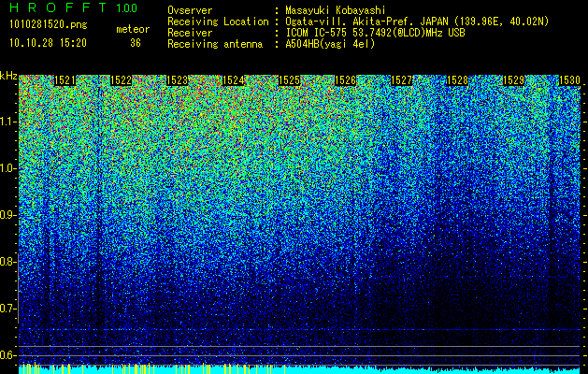This screenshot has height=374, width=588.
Task: Click the A504HB(yagi 4el) antenna text
Action: click(330, 44)
